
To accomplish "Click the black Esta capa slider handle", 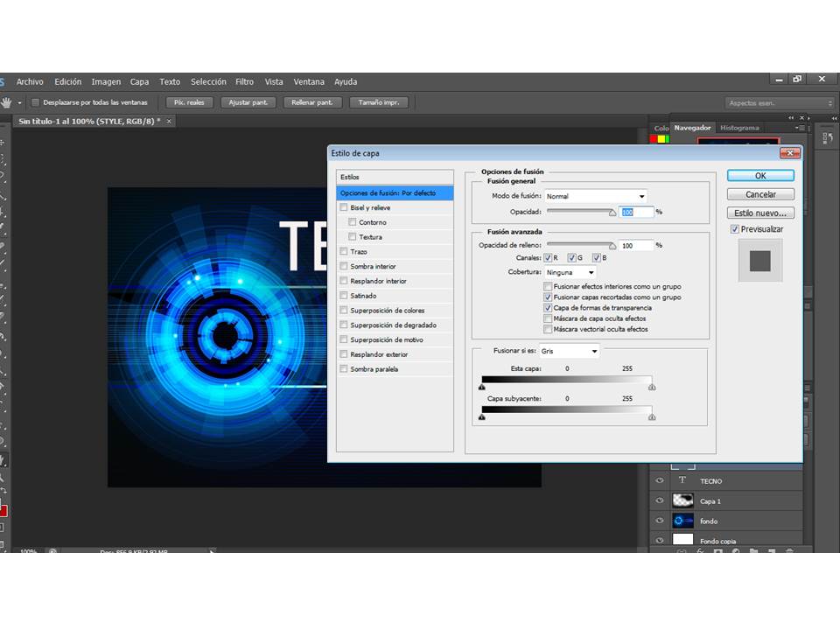I will (481, 387).
